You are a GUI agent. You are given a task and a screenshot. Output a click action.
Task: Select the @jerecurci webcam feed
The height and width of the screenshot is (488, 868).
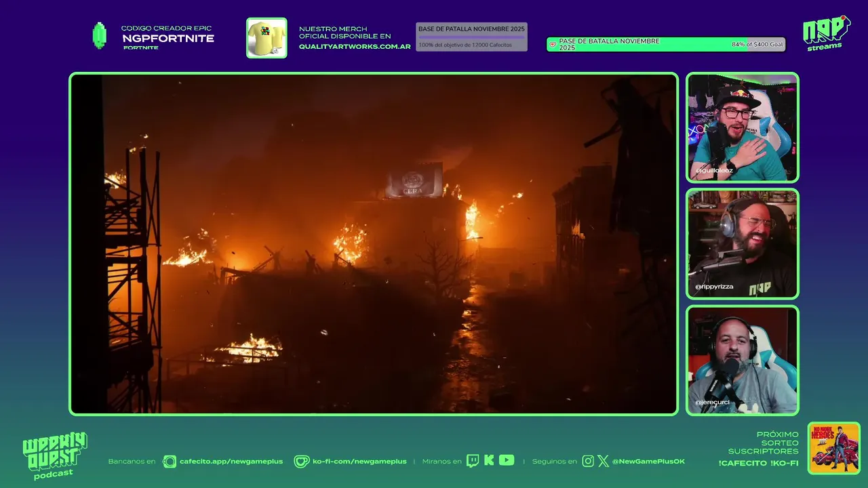(x=743, y=360)
